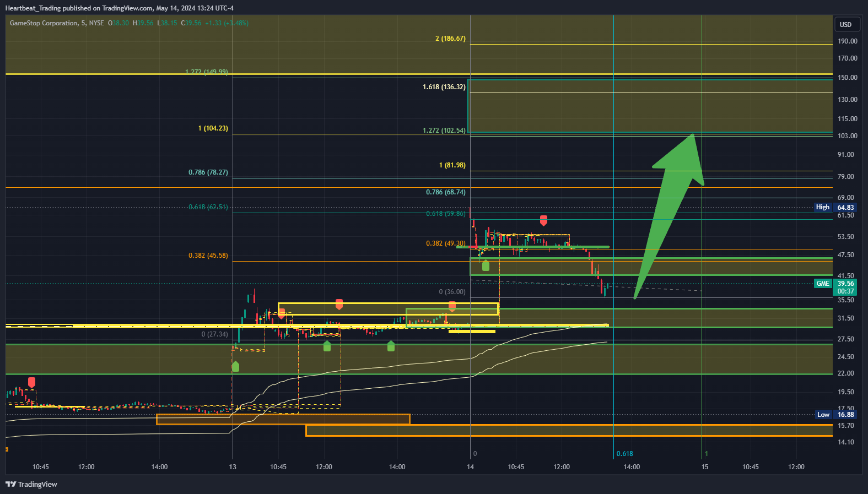This screenshot has width=868, height=494.
Task: Click the 24.50 price axis label
Action: pos(845,357)
